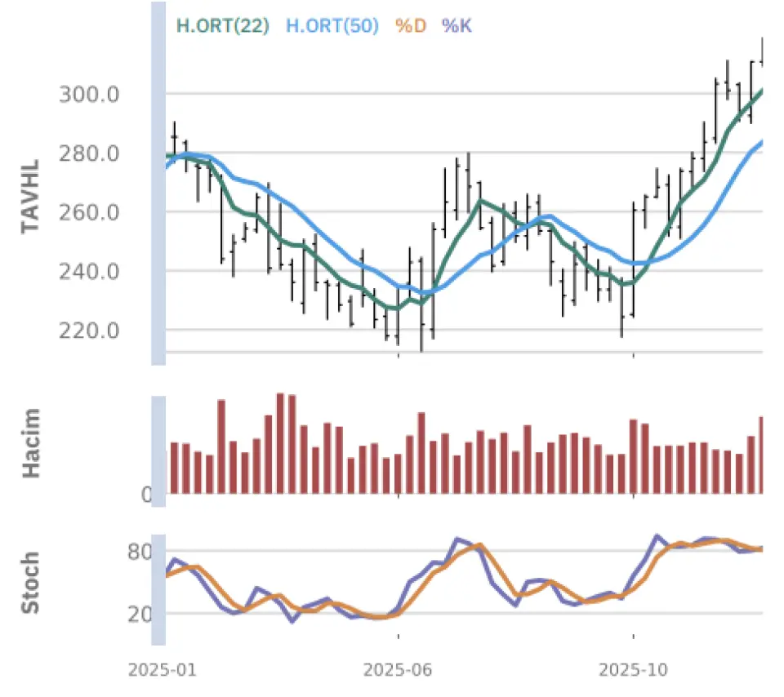Click the 2025-06 date label
Image resolution: width=784 pixels, height=697 pixels.
[398, 670]
